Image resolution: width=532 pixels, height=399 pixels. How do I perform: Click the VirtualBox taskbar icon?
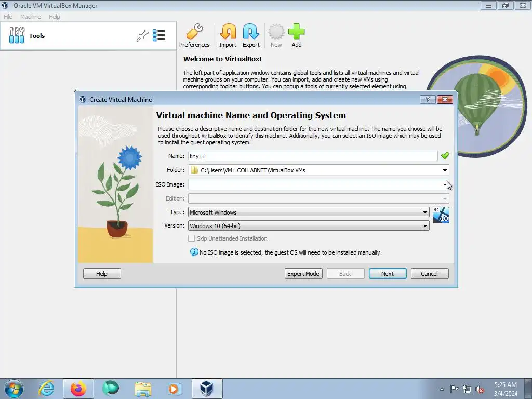coord(207,389)
